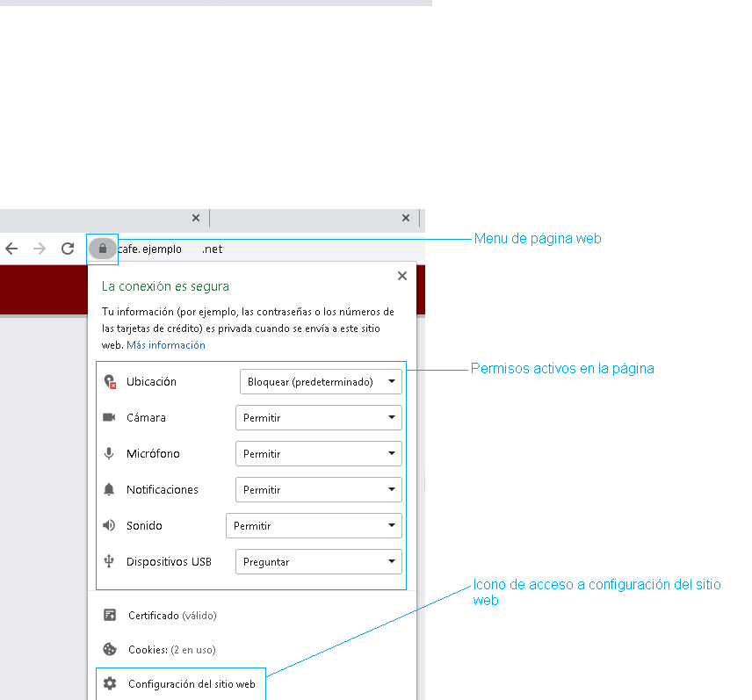The height and width of the screenshot is (700, 752).
Task: Click the Sonido label
Action: coord(144,525)
